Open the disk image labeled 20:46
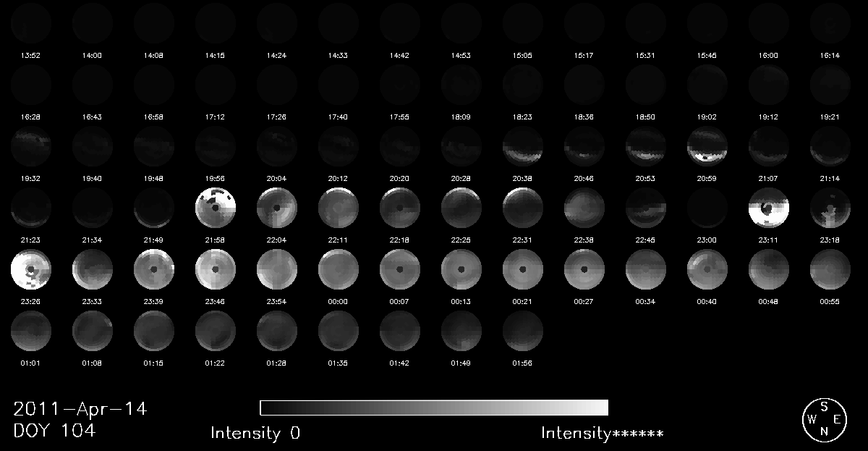Image resolution: width=868 pixels, height=451 pixels. coord(584,146)
